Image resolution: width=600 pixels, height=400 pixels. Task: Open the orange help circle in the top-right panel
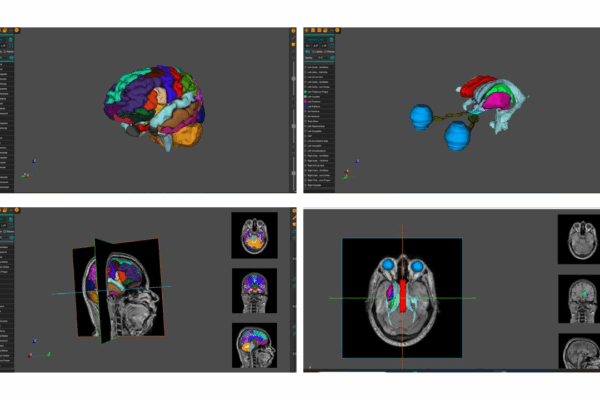coord(337,30)
